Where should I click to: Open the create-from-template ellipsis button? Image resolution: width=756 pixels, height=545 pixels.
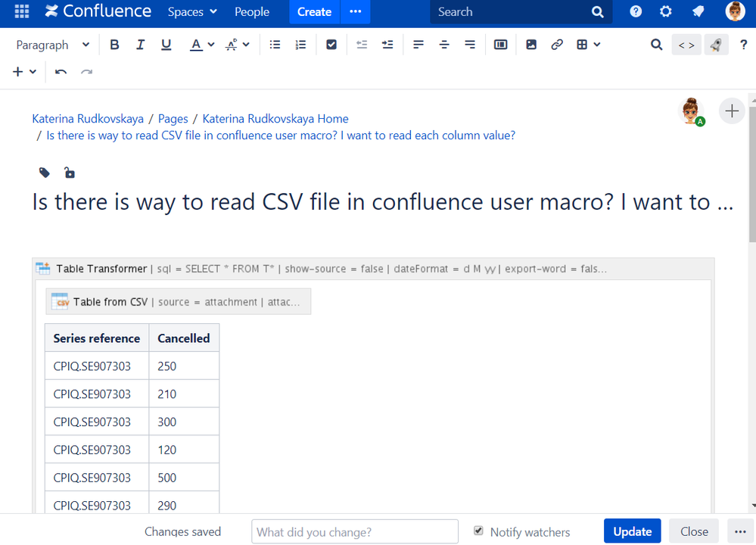356,11
